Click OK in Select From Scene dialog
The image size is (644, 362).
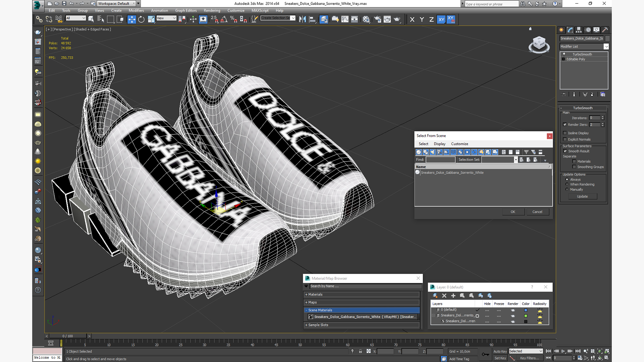coord(513,212)
